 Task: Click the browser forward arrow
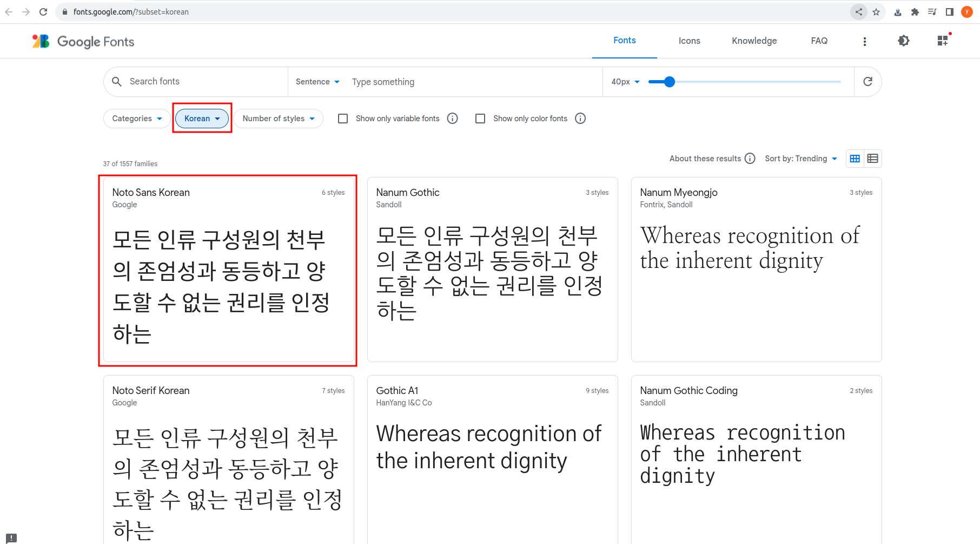[x=26, y=12]
